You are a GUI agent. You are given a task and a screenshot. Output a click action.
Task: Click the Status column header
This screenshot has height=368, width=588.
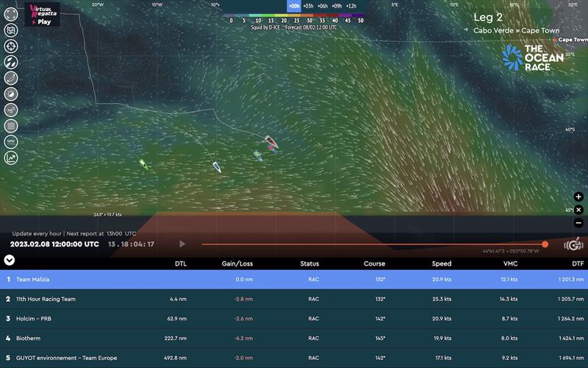[x=309, y=263]
